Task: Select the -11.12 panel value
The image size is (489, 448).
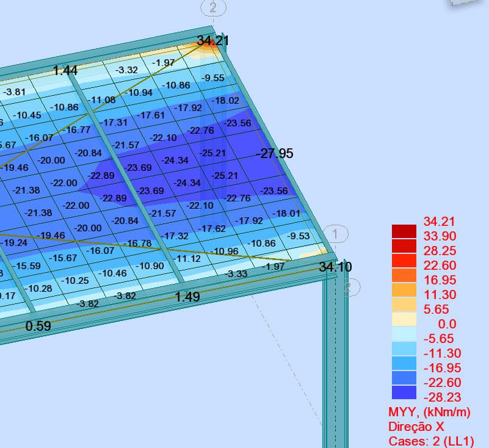Action: pyautogui.click(x=187, y=258)
